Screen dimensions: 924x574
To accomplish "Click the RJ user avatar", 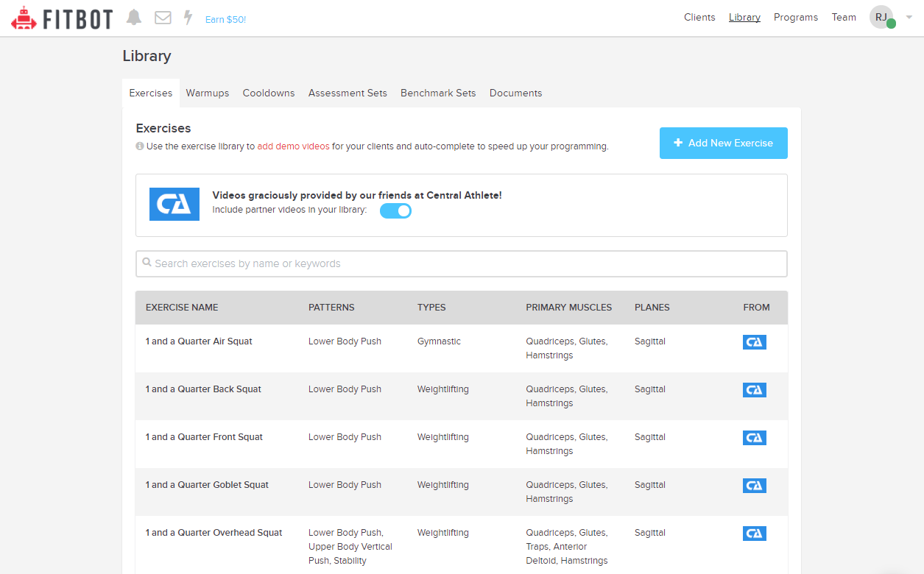I will tap(881, 17).
